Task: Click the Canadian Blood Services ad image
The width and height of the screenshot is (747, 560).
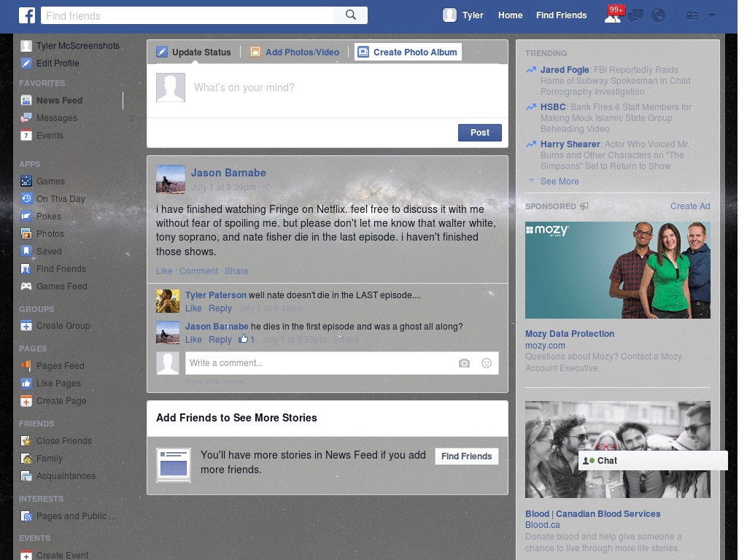Action: (617, 449)
